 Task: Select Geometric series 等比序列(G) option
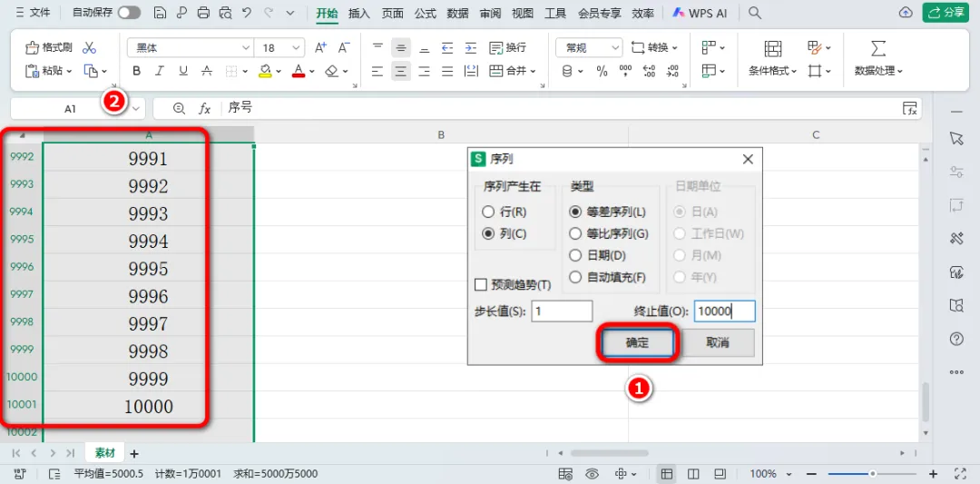[x=575, y=234]
